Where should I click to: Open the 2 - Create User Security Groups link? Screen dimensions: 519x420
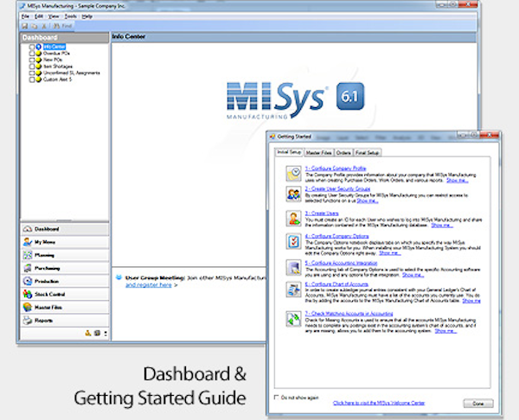click(337, 189)
